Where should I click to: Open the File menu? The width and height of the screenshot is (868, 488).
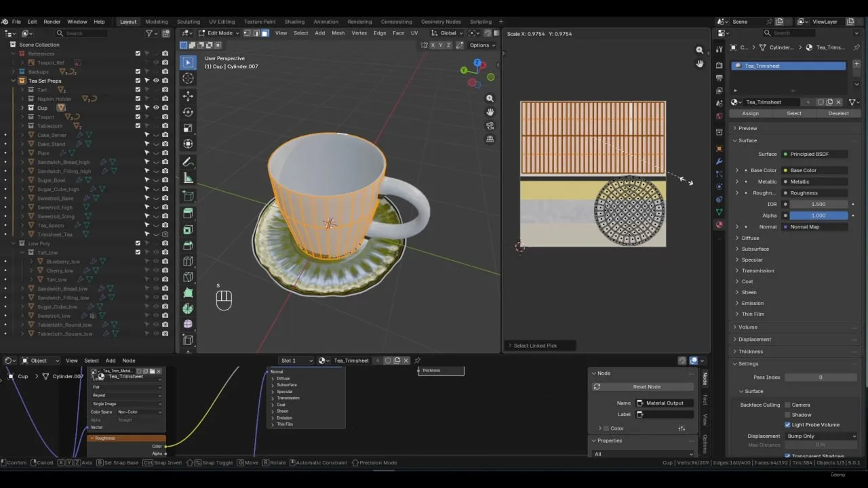coord(16,22)
